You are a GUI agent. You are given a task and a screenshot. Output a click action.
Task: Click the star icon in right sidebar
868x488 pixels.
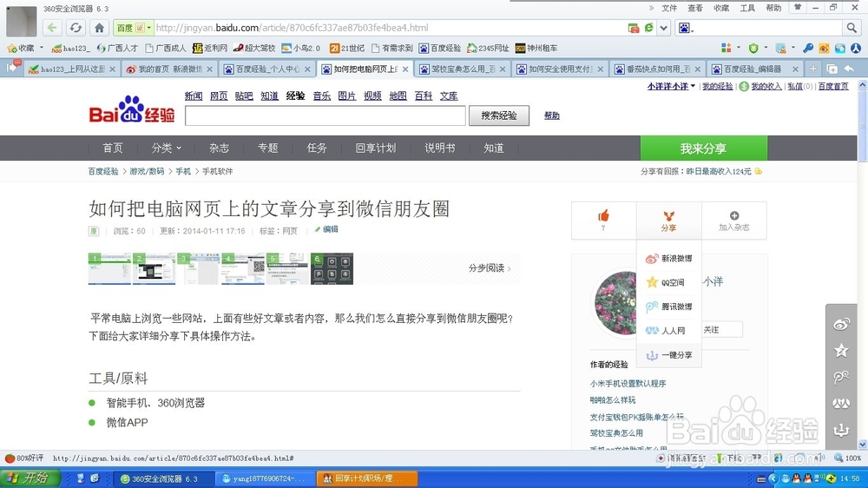click(x=841, y=351)
